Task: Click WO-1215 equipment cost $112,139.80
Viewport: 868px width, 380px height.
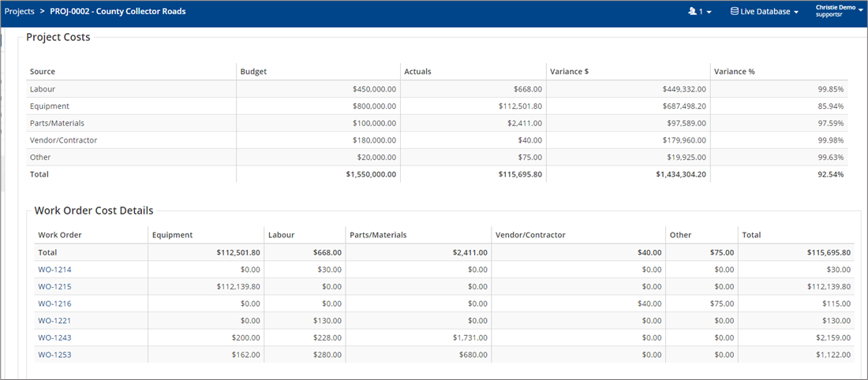Action: (x=238, y=286)
